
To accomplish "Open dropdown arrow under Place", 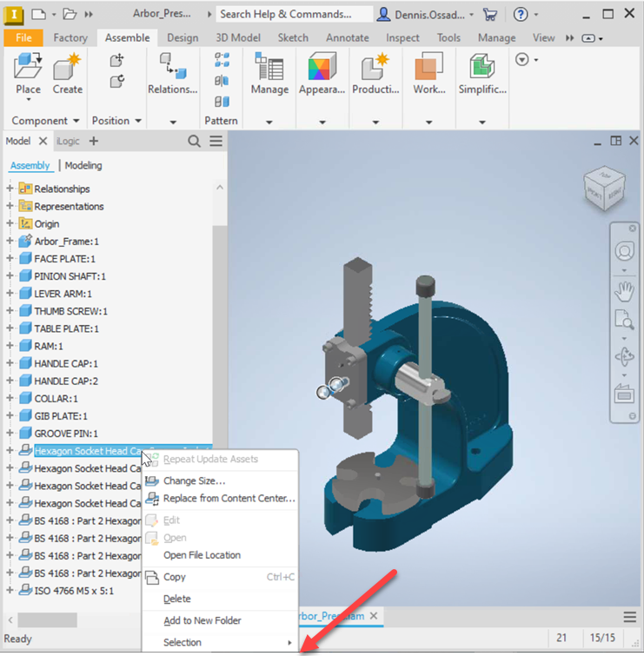I will pos(29,100).
